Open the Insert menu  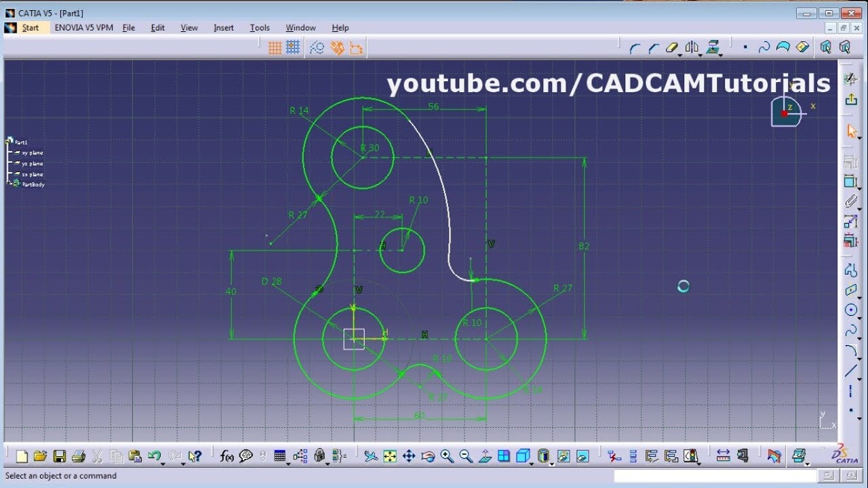pyautogui.click(x=224, y=28)
